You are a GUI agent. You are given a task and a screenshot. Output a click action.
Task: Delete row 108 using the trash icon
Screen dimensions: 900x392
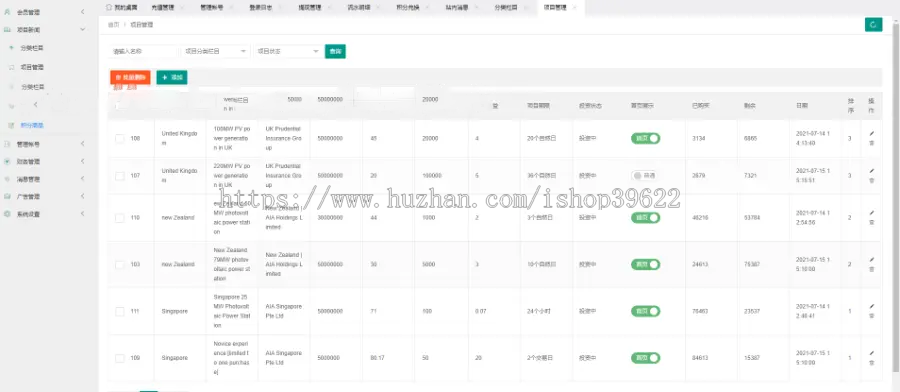872,143
